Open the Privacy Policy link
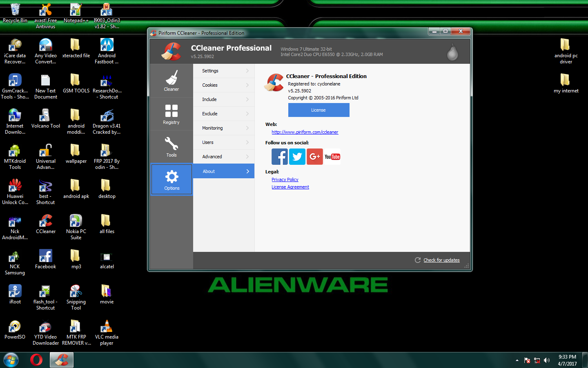The height and width of the screenshot is (368, 588). pos(285,180)
